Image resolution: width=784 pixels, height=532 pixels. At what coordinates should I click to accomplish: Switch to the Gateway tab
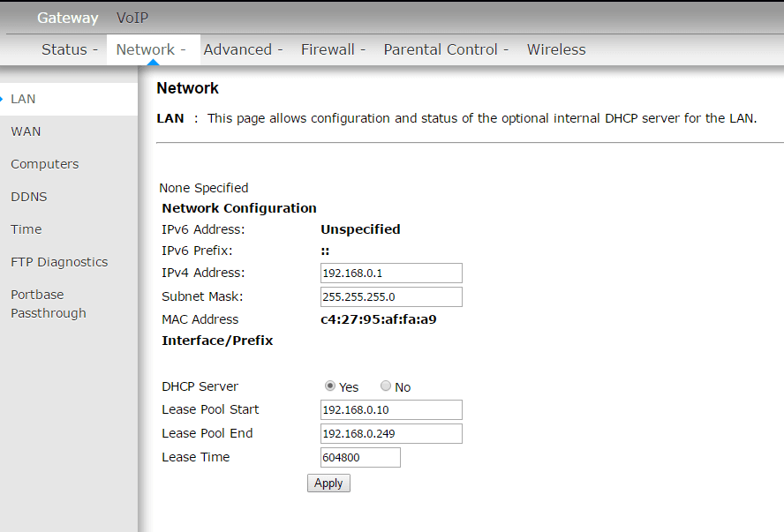pyautogui.click(x=67, y=18)
